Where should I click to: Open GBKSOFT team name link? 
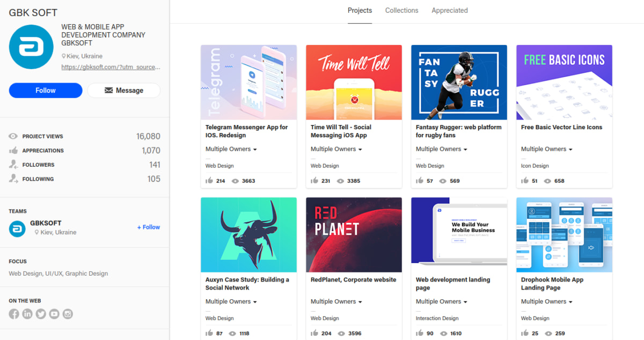[x=46, y=223]
